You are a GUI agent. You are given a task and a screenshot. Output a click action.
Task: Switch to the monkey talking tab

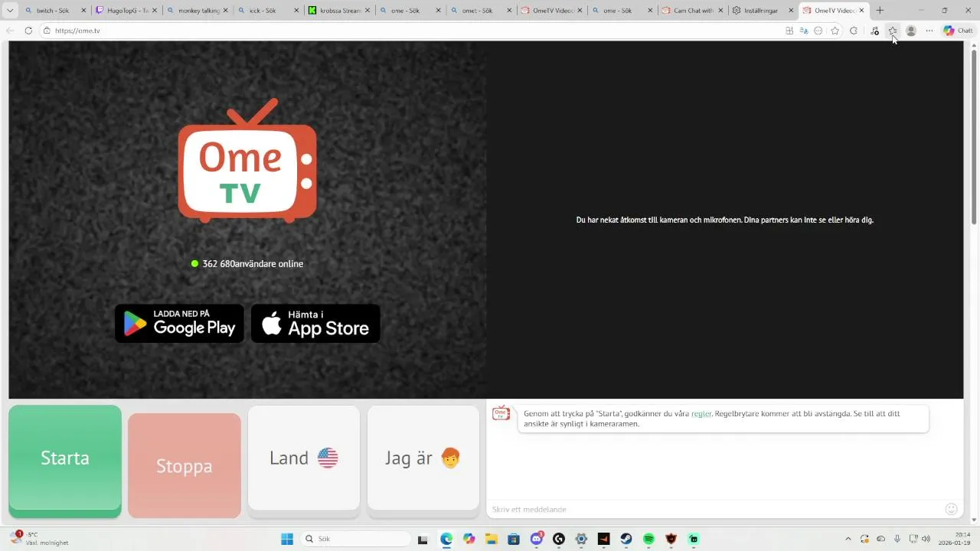197,11
